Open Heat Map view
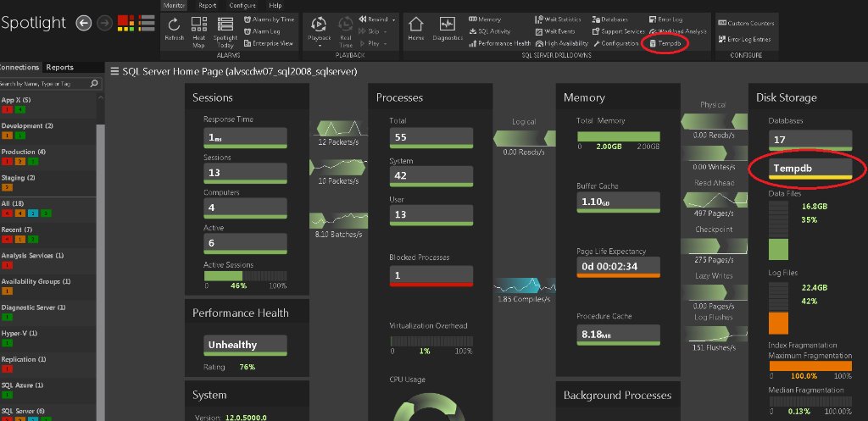The height and width of the screenshot is (421, 868). click(198, 32)
